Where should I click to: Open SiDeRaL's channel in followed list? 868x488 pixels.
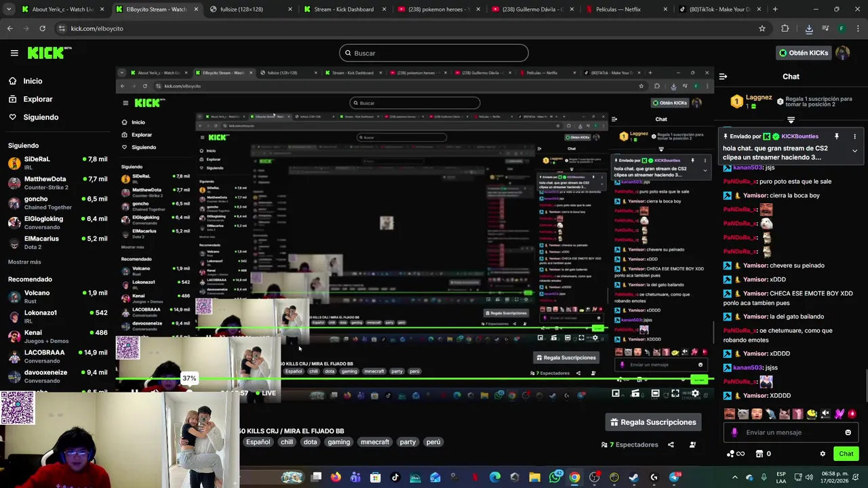[58, 163]
